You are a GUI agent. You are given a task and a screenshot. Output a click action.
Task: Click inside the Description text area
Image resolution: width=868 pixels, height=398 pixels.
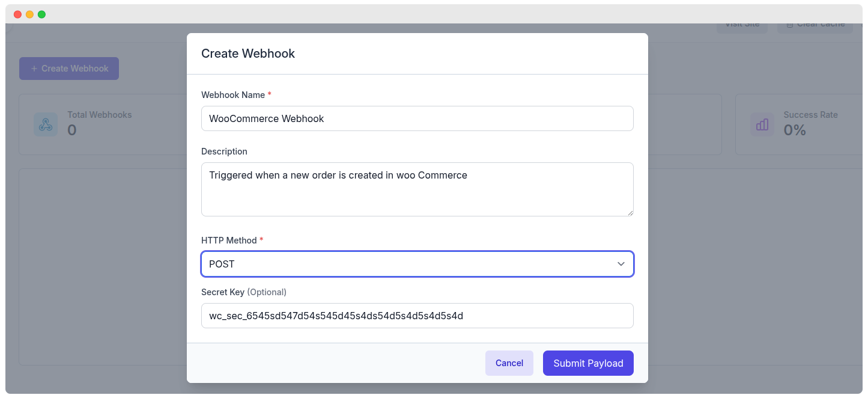tap(417, 189)
